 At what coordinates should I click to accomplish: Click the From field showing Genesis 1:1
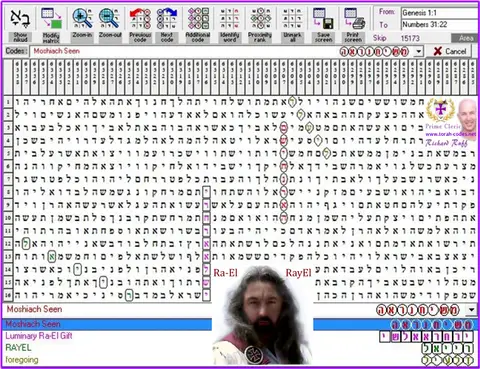[x=439, y=13]
